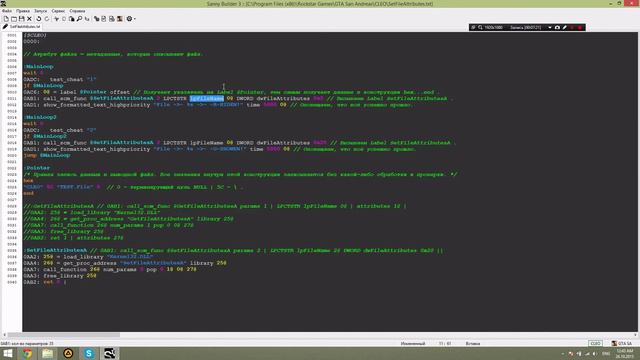Open Google Chrome from the taskbar
This screenshot has height=360, width=640.
pyautogui.click(x=27, y=353)
